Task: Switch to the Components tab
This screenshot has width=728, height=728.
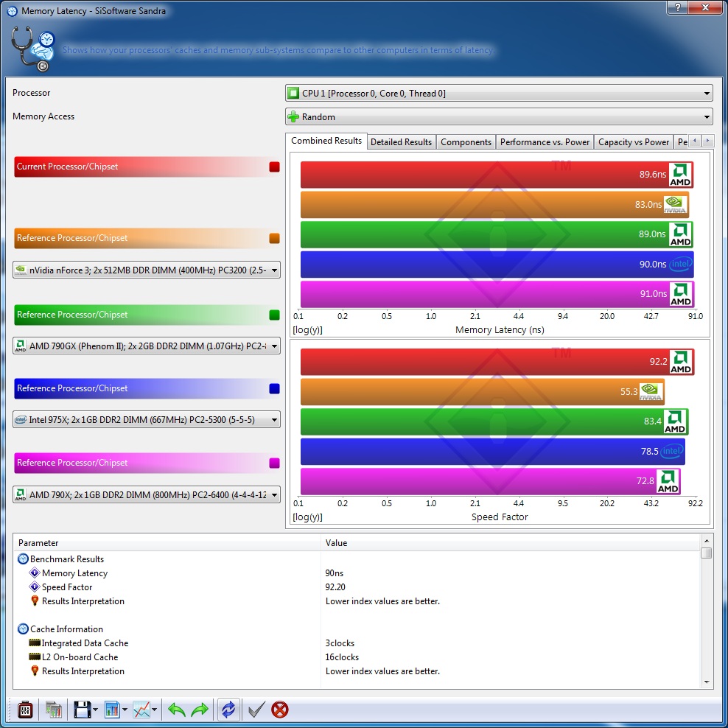Action: pos(466,142)
